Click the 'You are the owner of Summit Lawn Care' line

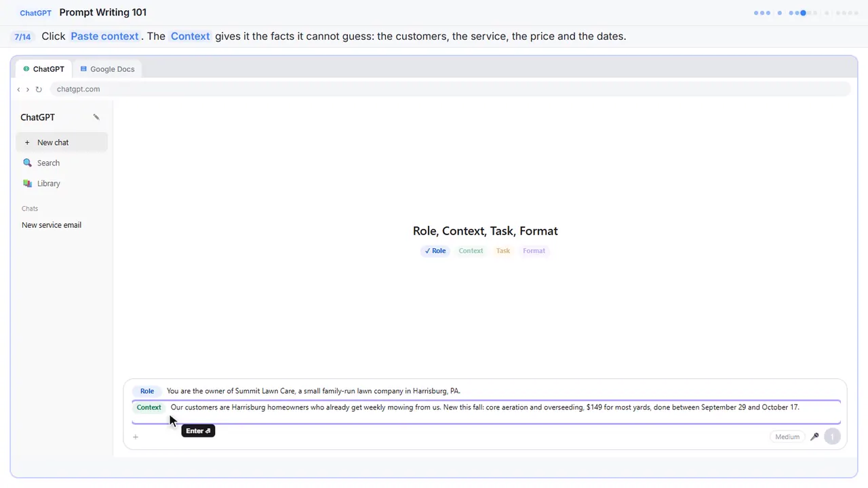313,391
